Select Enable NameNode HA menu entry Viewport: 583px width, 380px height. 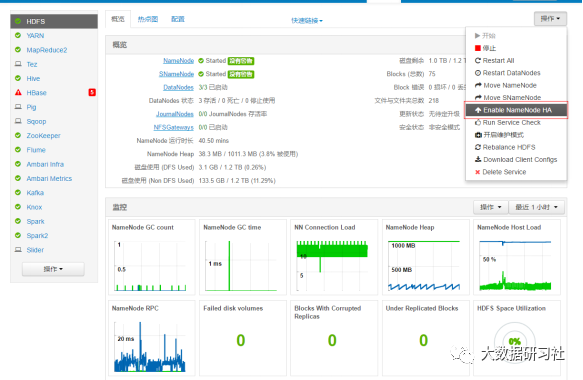pos(516,110)
